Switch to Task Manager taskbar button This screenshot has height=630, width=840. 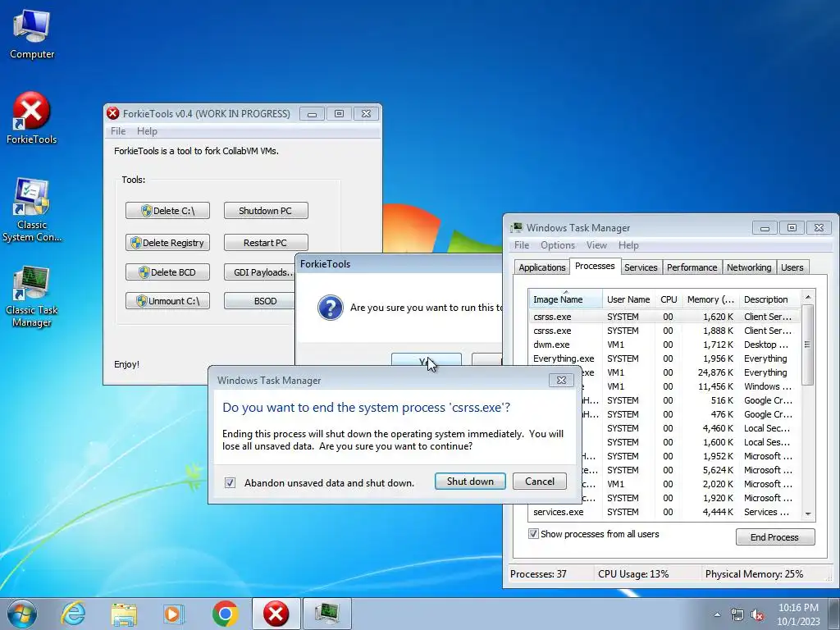click(326, 614)
